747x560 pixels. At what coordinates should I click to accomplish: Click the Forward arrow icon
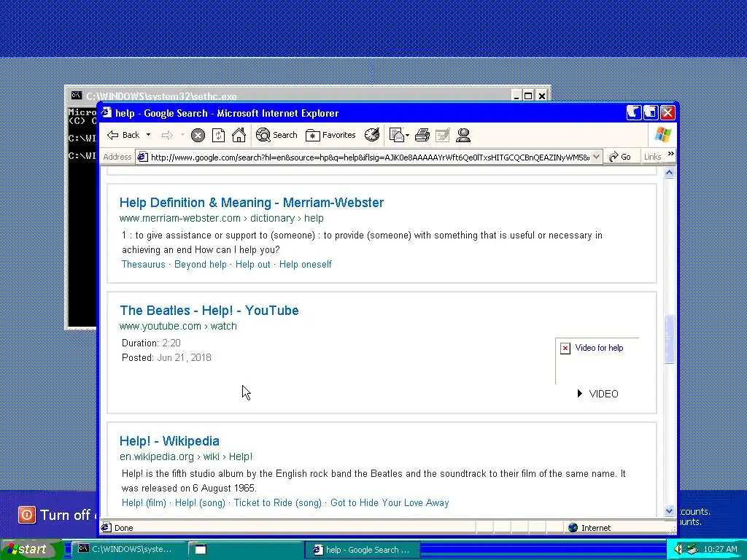(167, 136)
